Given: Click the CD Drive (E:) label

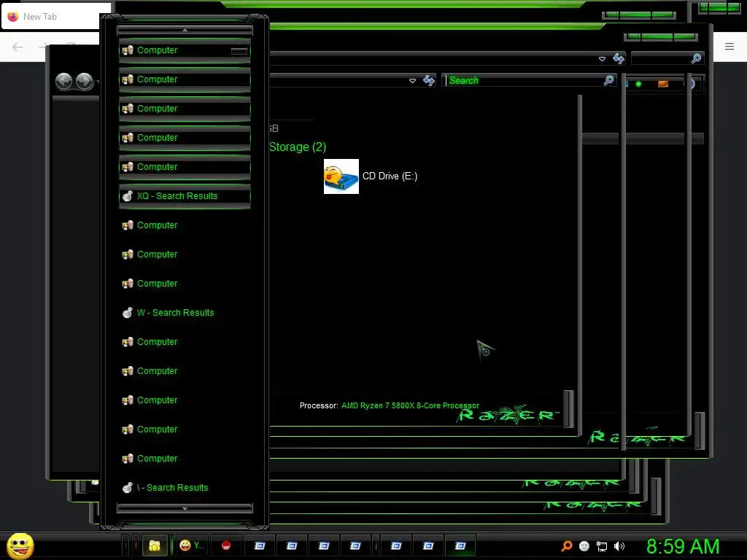Looking at the screenshot, I should [390, 176].
